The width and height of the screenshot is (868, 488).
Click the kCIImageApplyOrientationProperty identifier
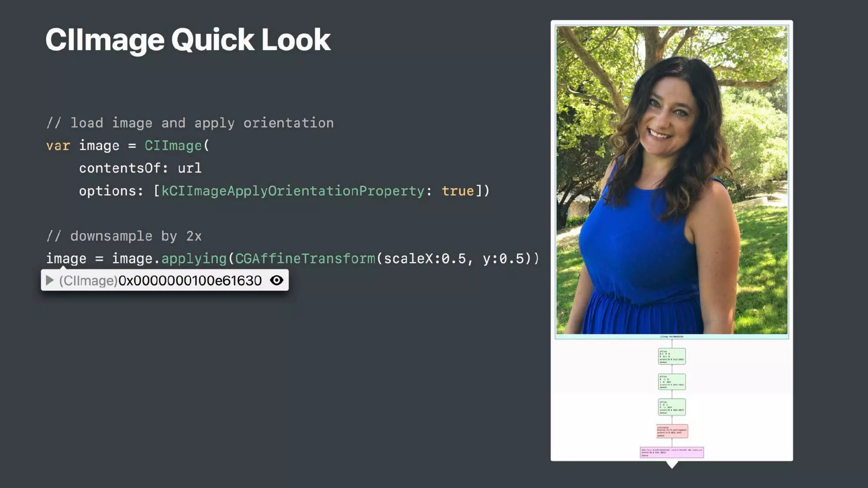(x=293, y=191)
